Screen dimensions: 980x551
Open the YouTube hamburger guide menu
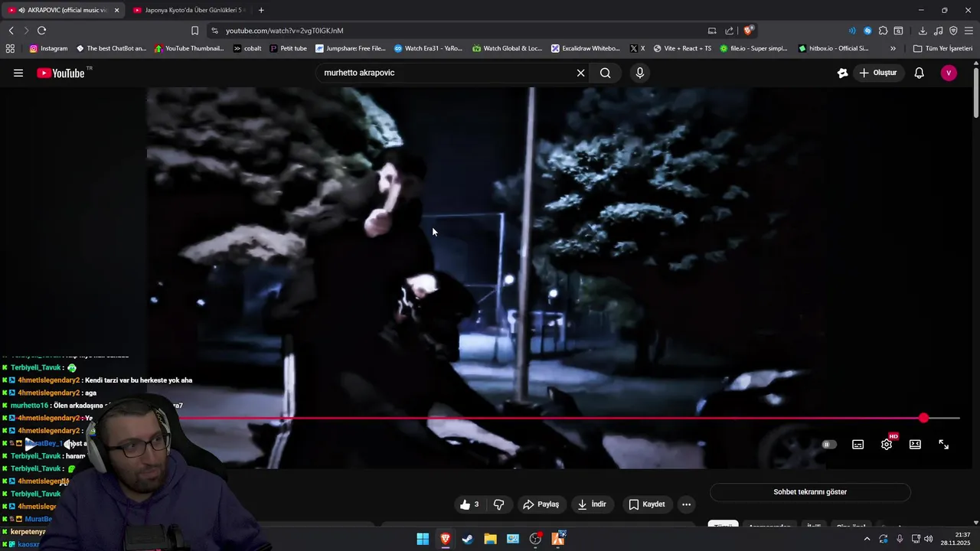[x=18, y=73]
